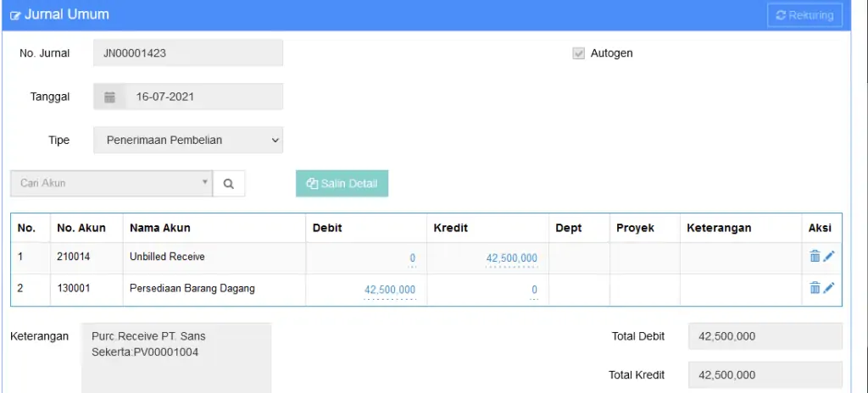Edit the Unbilled Receive row with pencil icon
This screenshot has width=868, height=393.
pyautogui.click(x=829, y=256)
